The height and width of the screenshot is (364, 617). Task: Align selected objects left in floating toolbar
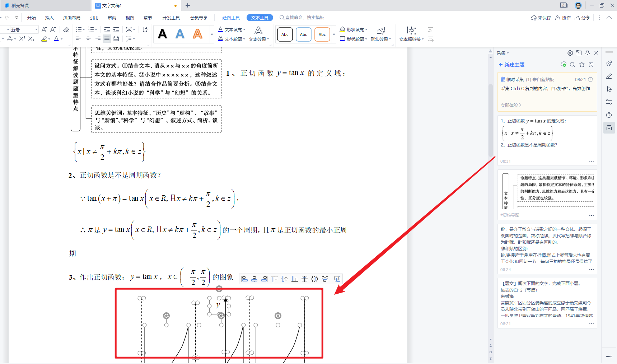coord(244,279)
